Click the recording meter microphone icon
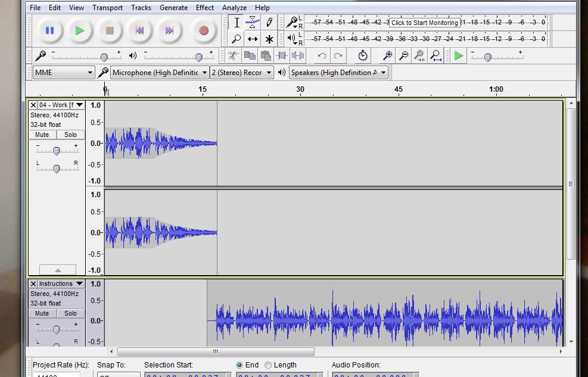Screen dimensions: 588x377 click(x=292, y=22)
